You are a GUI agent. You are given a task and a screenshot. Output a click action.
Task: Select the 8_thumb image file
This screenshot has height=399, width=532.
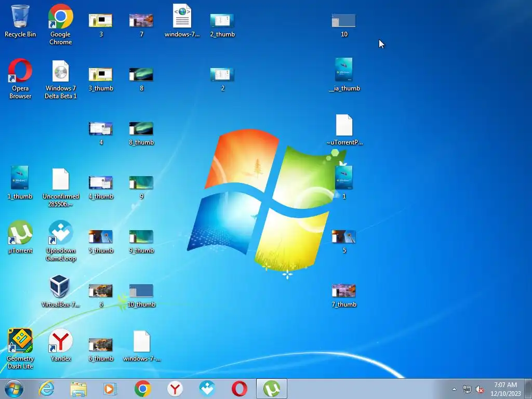coord(141,134)
